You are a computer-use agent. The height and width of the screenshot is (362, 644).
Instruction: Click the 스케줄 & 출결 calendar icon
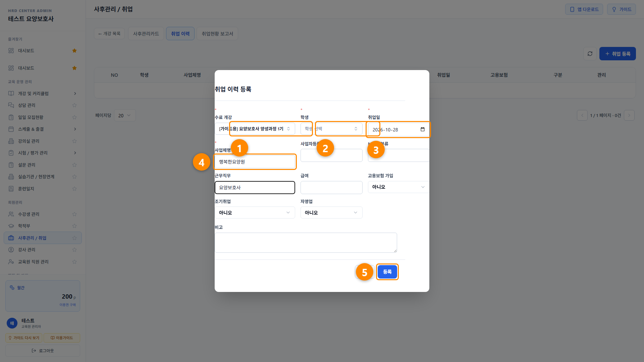(x=11, y=129)
